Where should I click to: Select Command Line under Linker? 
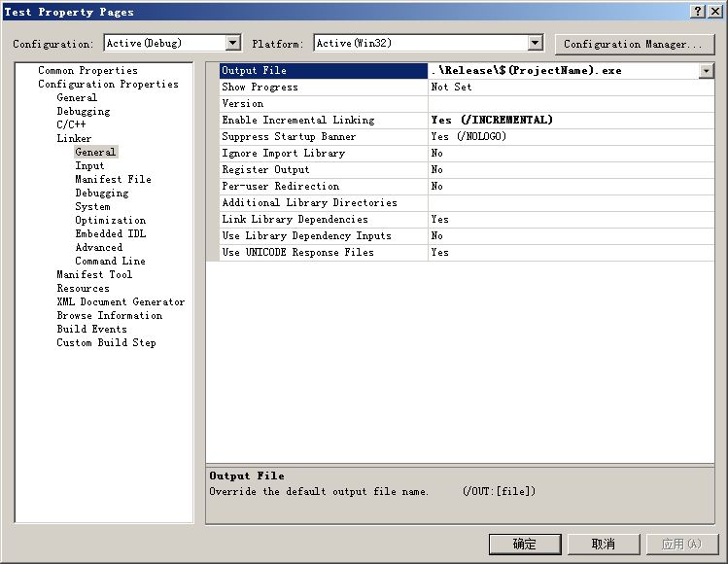click(110, 261)
